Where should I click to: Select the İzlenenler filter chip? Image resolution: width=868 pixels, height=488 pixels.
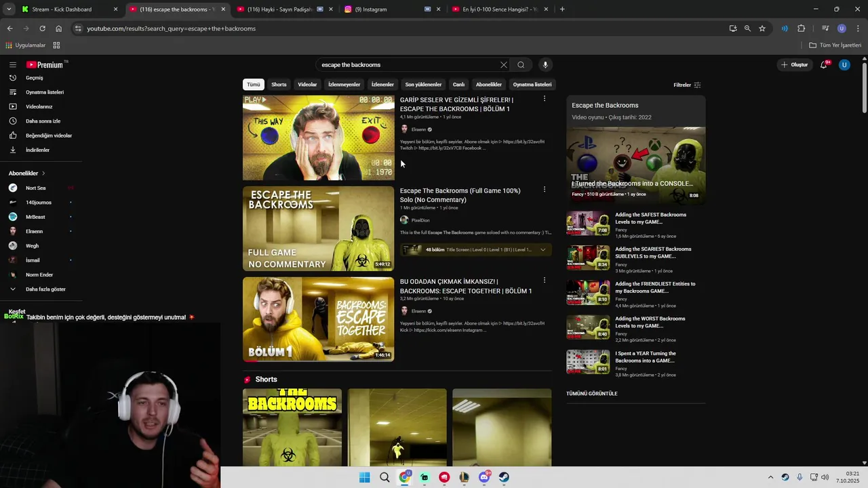tap(382, 85)
